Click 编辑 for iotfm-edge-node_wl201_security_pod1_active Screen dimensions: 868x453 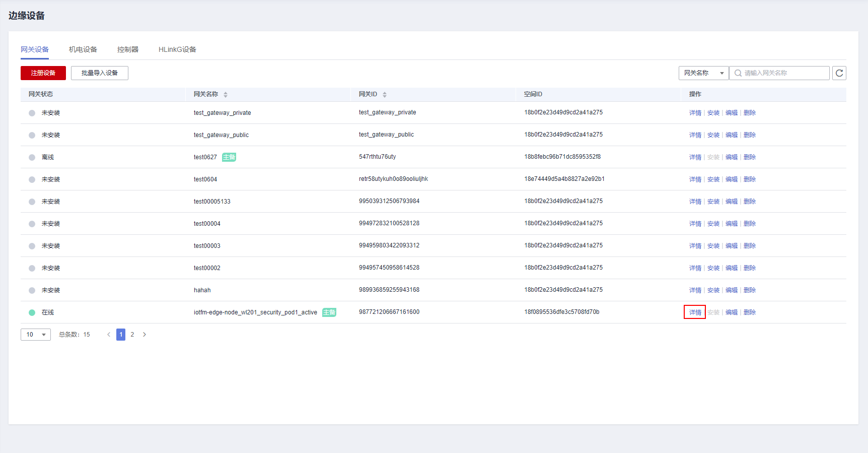pyautogui.click(x=732, y=312)
